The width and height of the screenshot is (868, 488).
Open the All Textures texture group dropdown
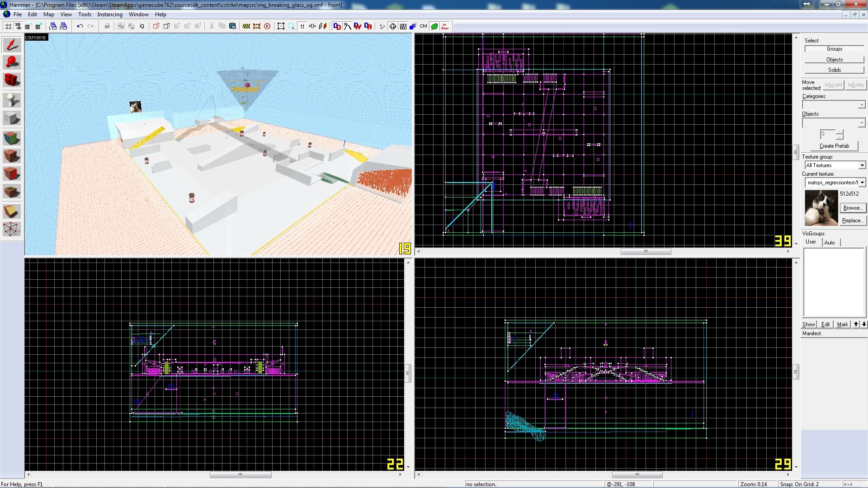(862, 165)
